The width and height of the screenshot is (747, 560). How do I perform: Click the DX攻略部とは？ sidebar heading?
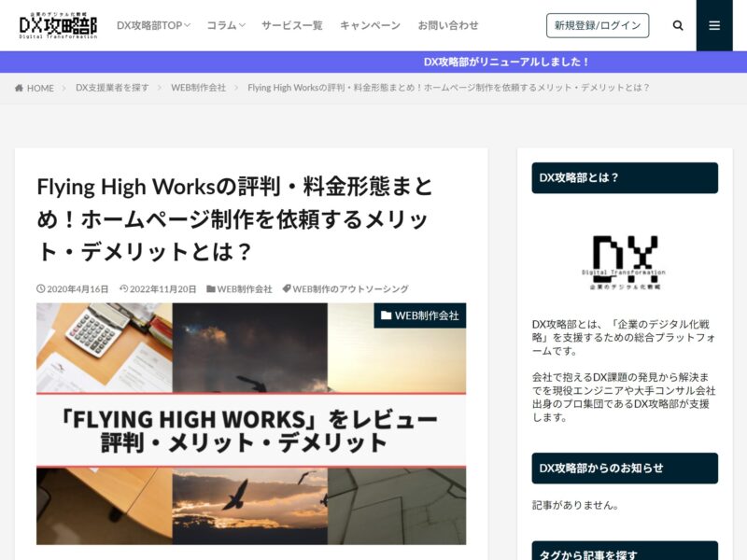[x=625, y=177]
